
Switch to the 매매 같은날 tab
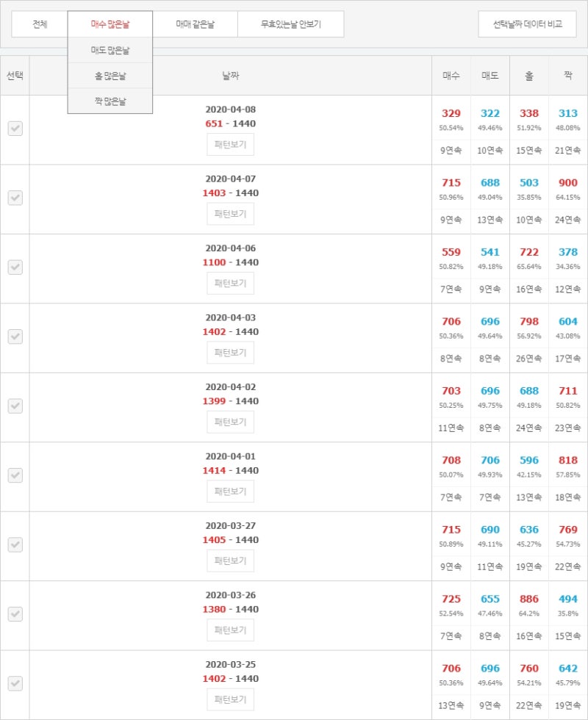(x=196, y=24)
